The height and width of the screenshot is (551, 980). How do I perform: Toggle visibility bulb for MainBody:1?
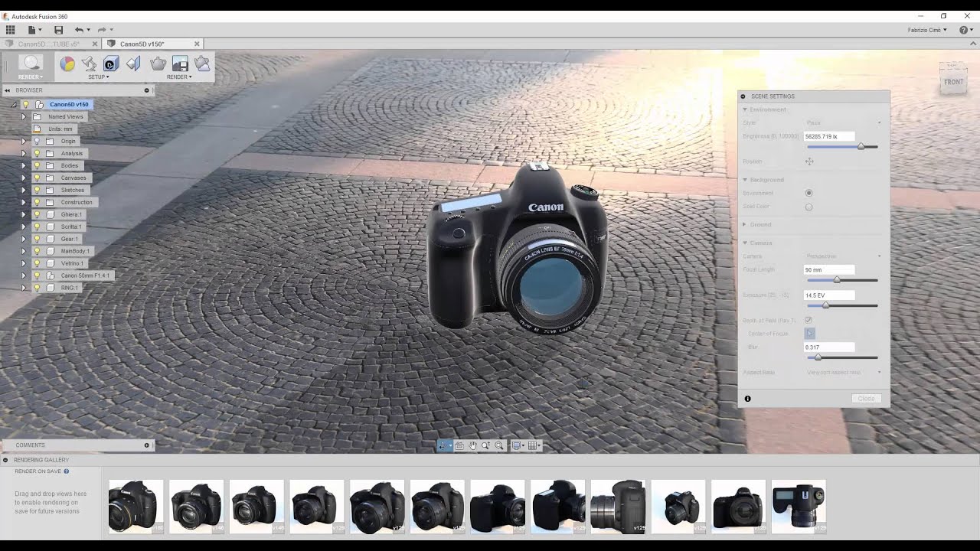click(x=36, y=251)
